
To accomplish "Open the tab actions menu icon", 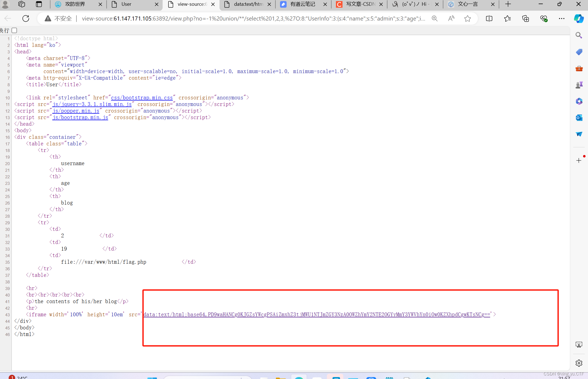I will pyautogui.click(x=39, y=4).
